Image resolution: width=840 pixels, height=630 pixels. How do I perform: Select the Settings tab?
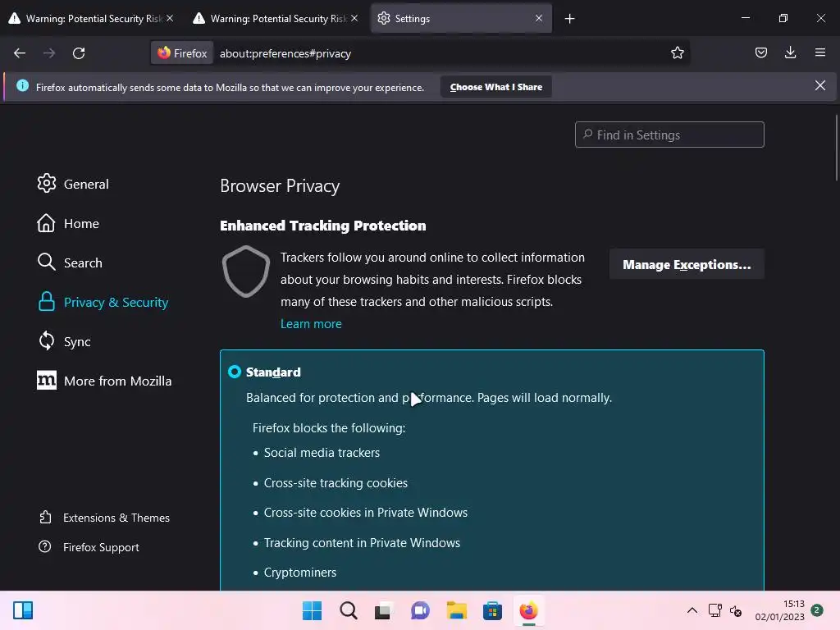(461, 19)
